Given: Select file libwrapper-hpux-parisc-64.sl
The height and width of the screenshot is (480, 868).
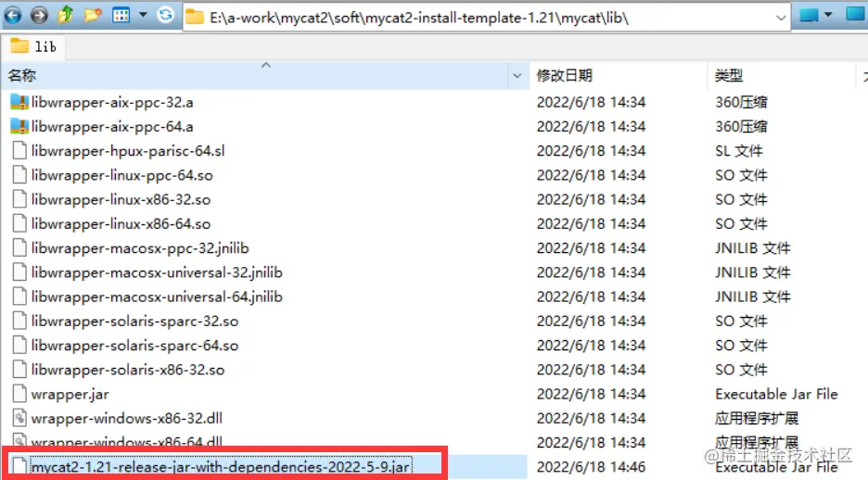Looking at the screenshot, I should pyautogui.click(x=128, y=151).
